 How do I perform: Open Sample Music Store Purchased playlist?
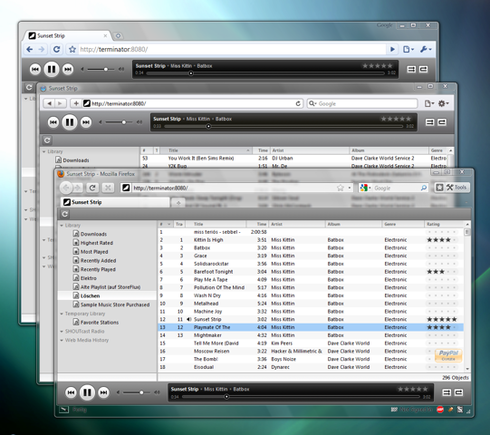click(111, 305)
